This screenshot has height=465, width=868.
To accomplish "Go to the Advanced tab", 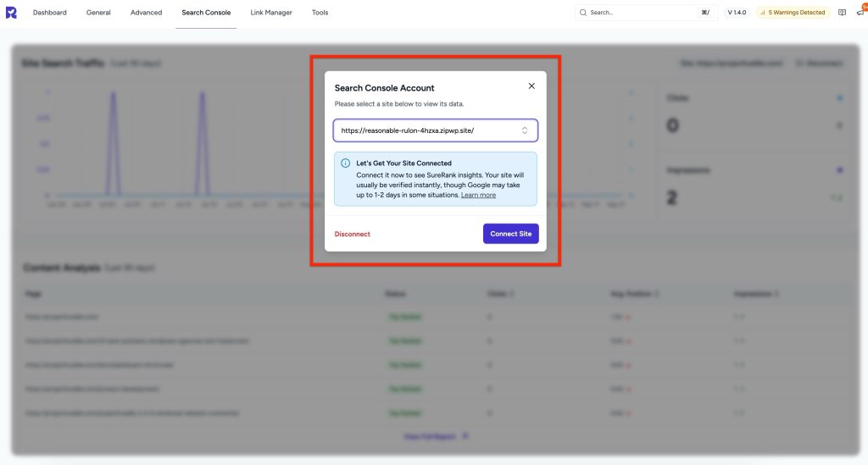I will pos(146,13).
